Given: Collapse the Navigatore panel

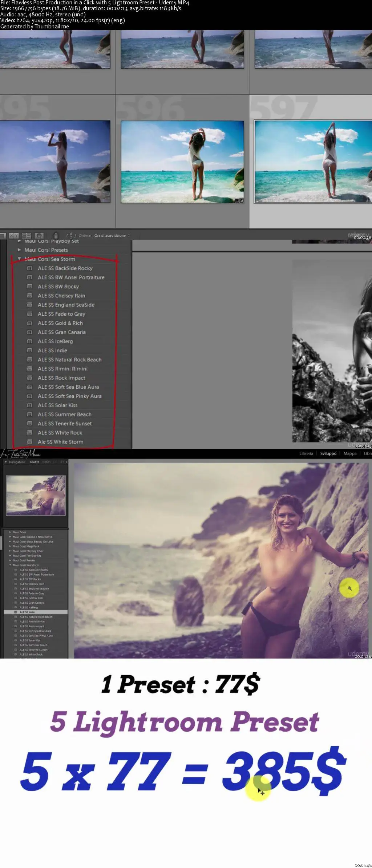Looking at the screenshot, I should (6, 462).
